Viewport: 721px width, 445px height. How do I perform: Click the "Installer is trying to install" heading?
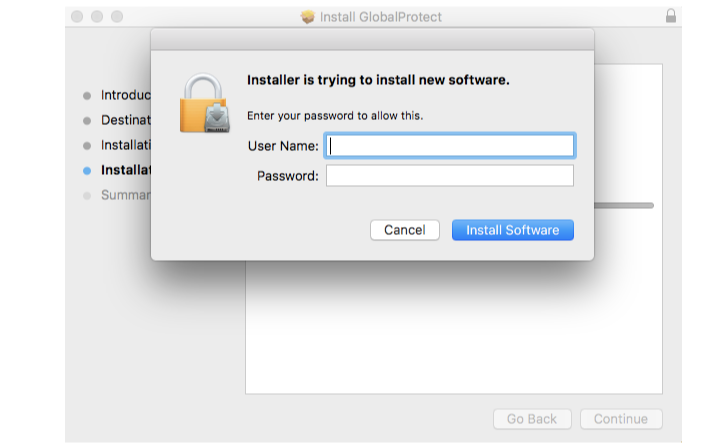tap(378, 80)
